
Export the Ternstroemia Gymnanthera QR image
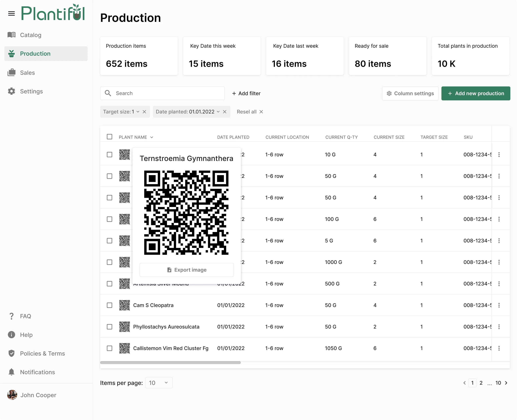pos(187,270)
